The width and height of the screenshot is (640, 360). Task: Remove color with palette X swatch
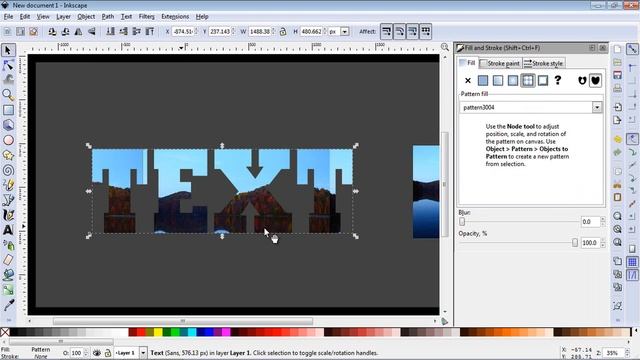click(5, 332)
